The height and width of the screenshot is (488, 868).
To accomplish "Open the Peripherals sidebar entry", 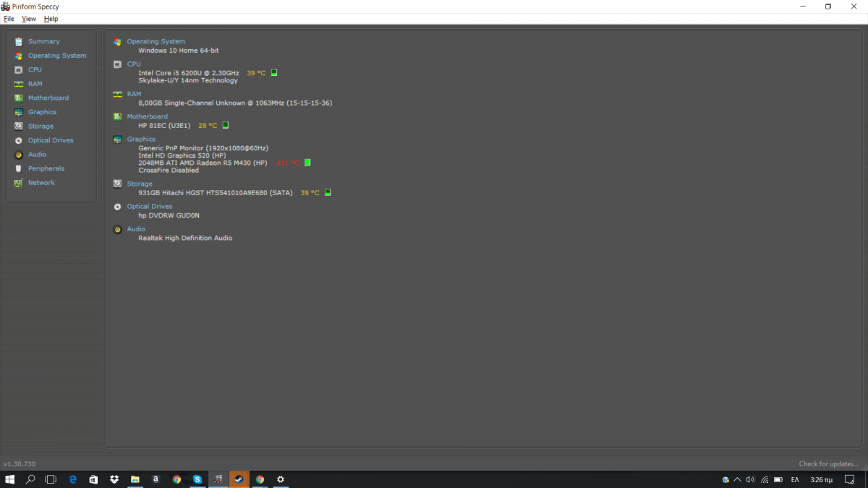I will (x=46, y=168).
